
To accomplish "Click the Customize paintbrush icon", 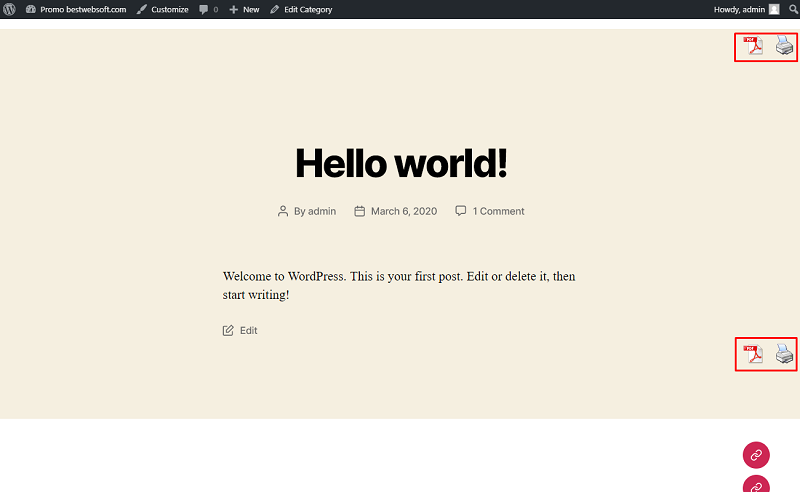I will pos(142,9).
